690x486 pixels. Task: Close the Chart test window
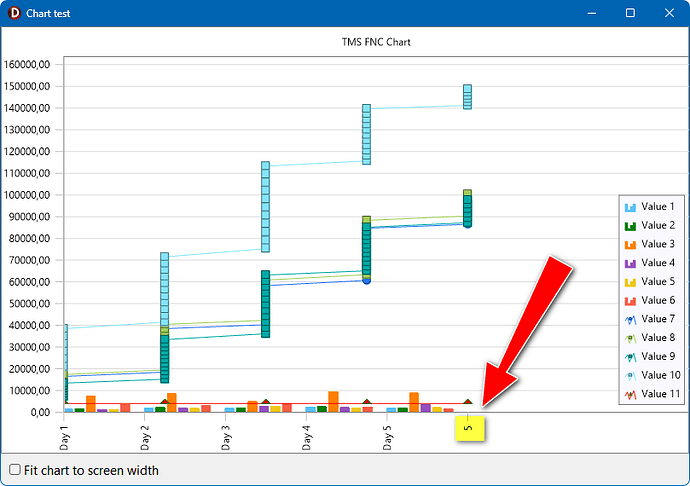(x=669, y=13)
